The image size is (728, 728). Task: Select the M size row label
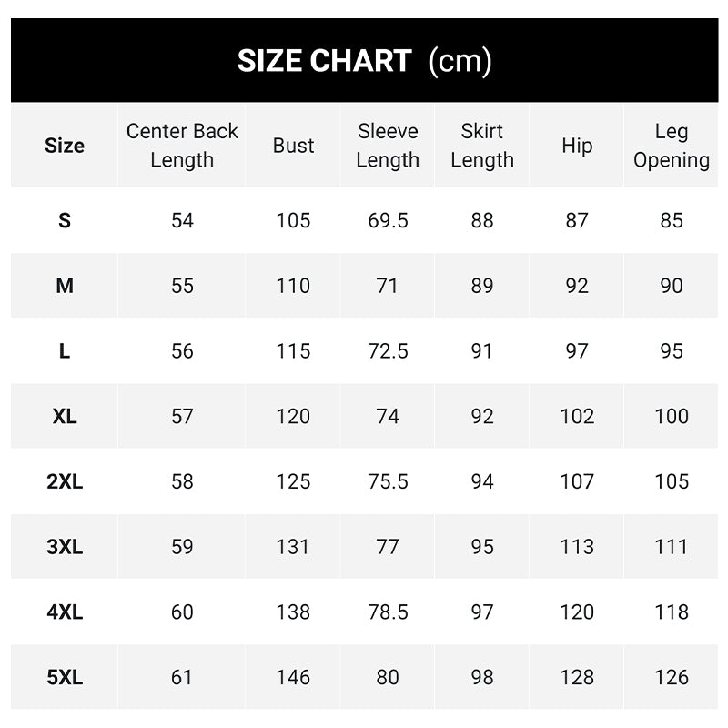65,286
